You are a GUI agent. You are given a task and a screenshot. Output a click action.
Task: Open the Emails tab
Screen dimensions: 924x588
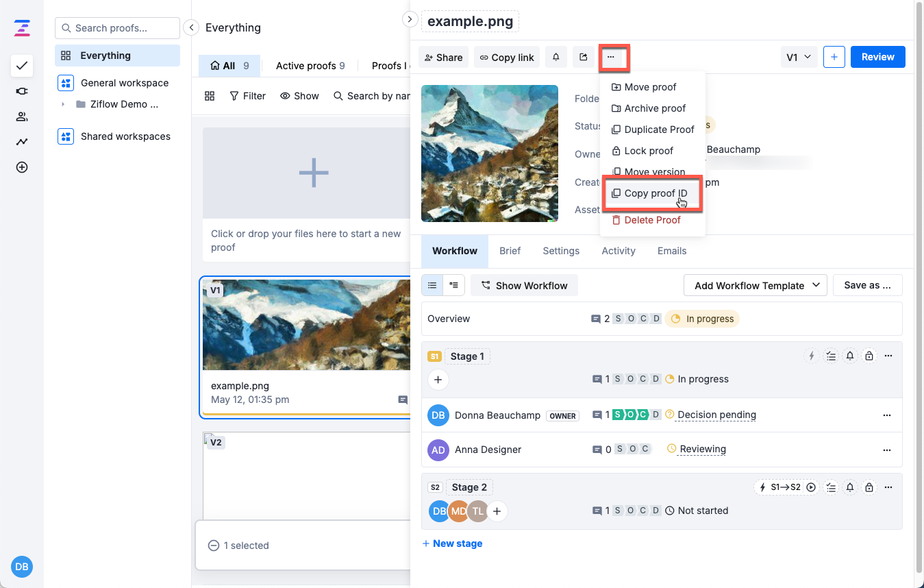672,251
